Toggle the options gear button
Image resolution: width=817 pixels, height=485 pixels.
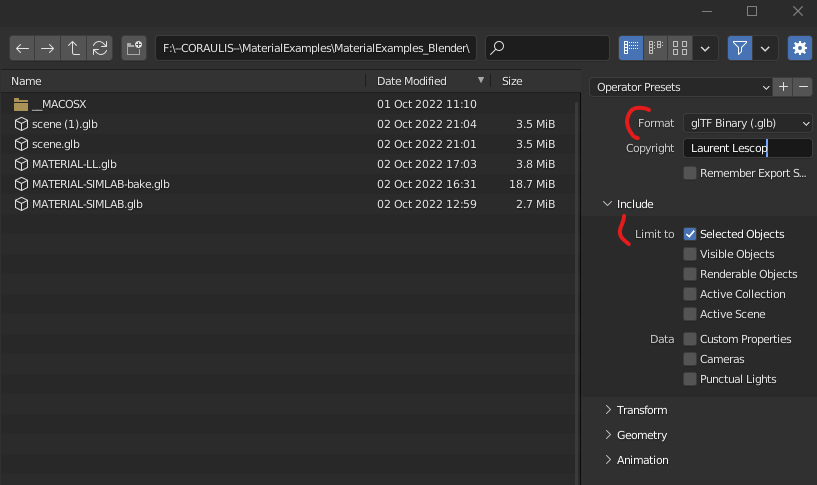tap(800, 48)
